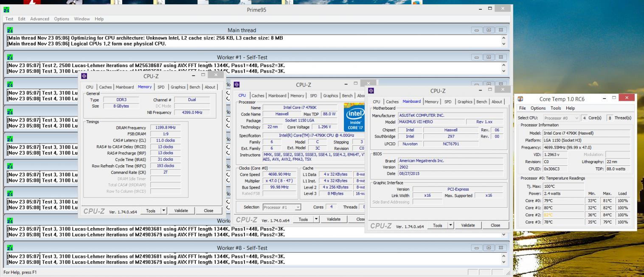Switch to SPD tab in CPU-Z Memory window
644x277 pixels.
(161, 87)
